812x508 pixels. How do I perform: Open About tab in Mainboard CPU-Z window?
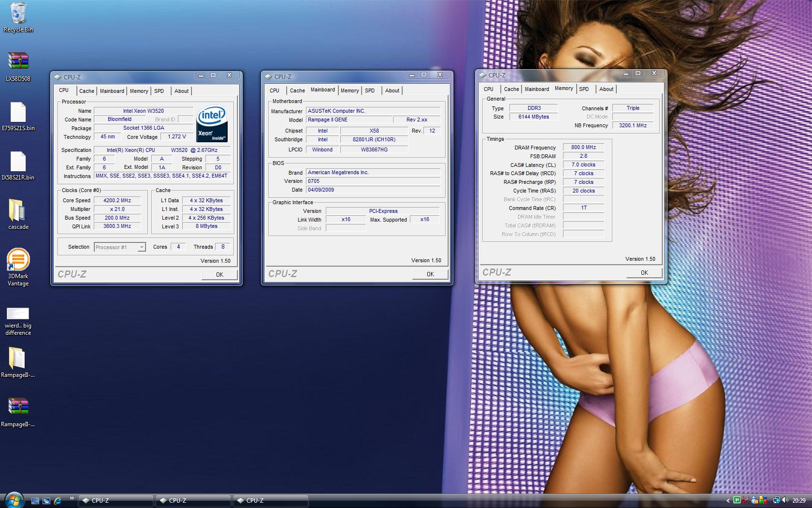[x=392, y=90]
